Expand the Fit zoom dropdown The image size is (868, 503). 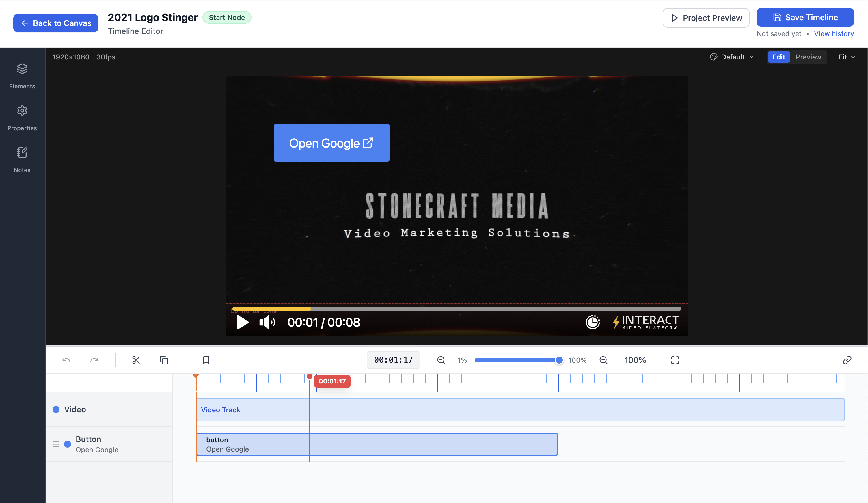click(847, 57)
